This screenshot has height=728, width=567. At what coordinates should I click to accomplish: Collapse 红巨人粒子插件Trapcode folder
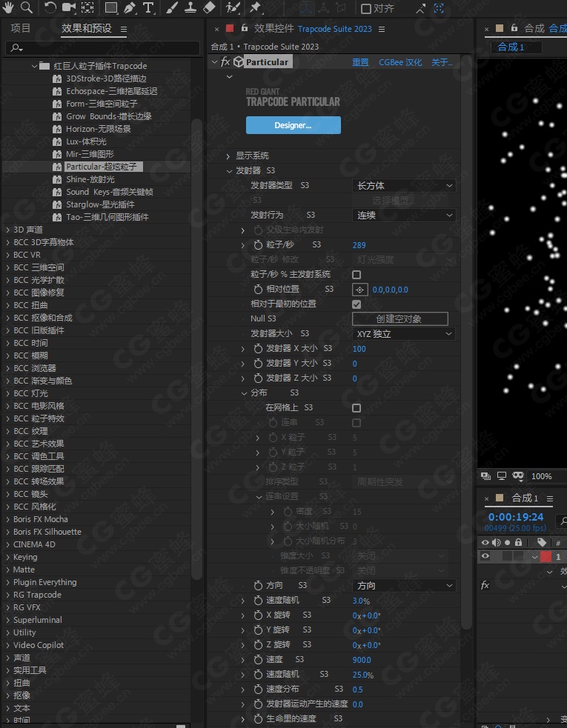tap(34, 66)
